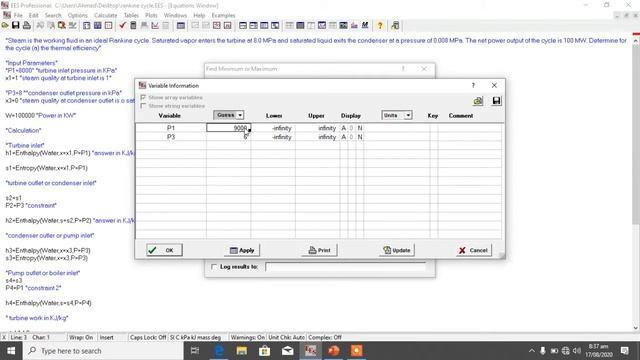This screenshot has width=640, height=360.
Task: Click the Windows taskbar search box
Action: click(x=103, y=351)
